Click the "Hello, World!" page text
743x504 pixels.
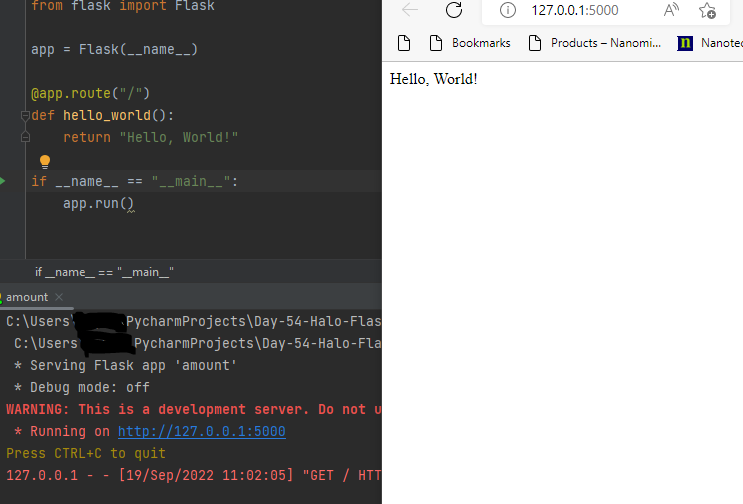click(433, 79)
